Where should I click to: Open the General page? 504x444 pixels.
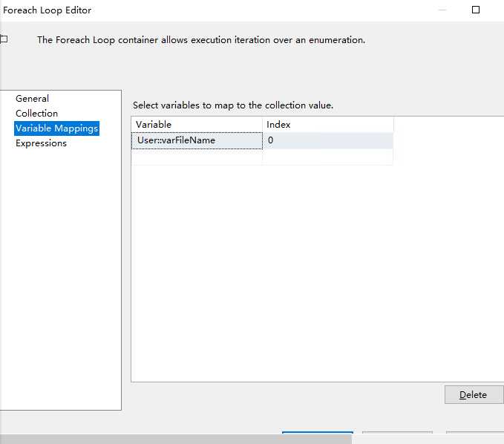tap(32, 99)
